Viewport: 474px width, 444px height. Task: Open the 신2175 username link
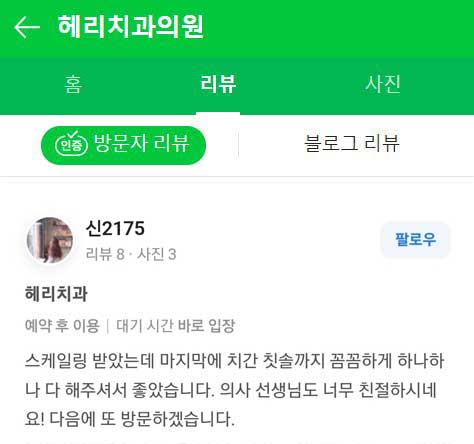click(115, 229)
